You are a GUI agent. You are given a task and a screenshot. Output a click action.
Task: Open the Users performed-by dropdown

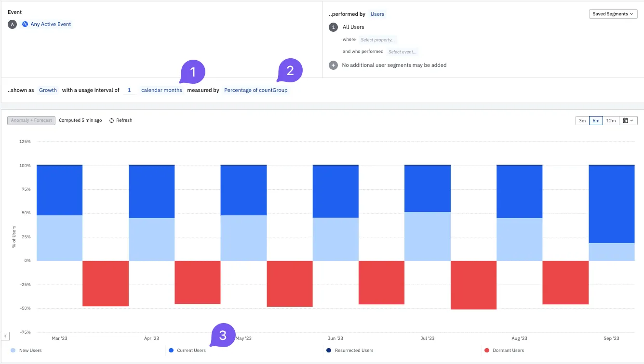pos(377,14)
